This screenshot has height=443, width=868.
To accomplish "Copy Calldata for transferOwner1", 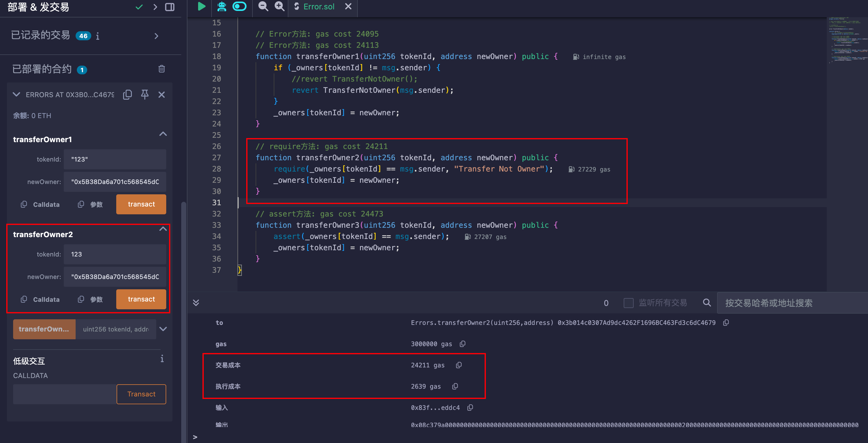I will 40,205.
